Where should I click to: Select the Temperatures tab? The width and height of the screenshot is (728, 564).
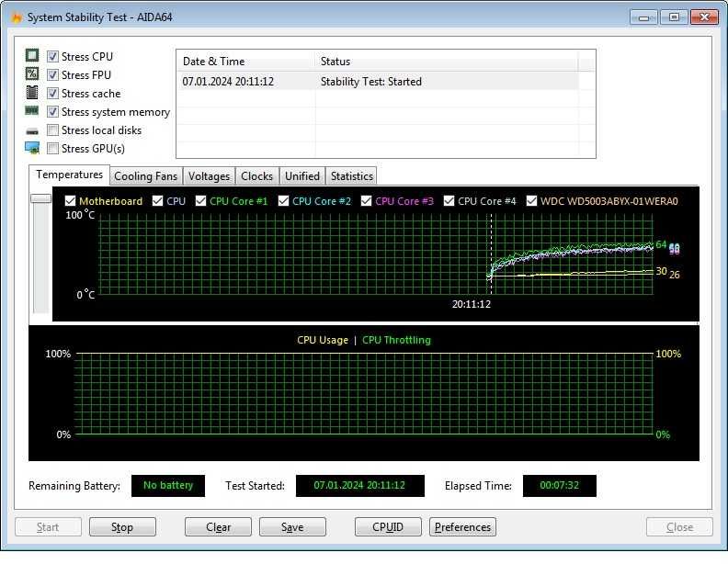(69, 175)
